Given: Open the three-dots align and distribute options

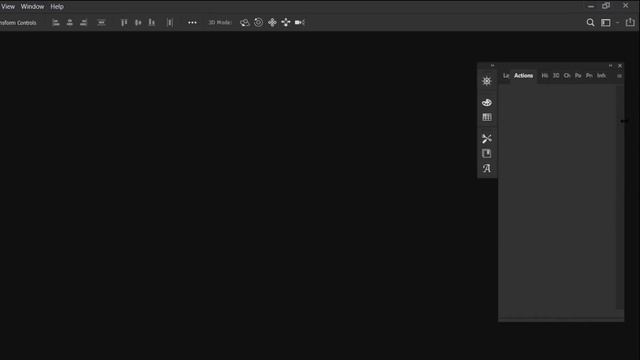Looking at the screenshot, I should pos(192,22).
